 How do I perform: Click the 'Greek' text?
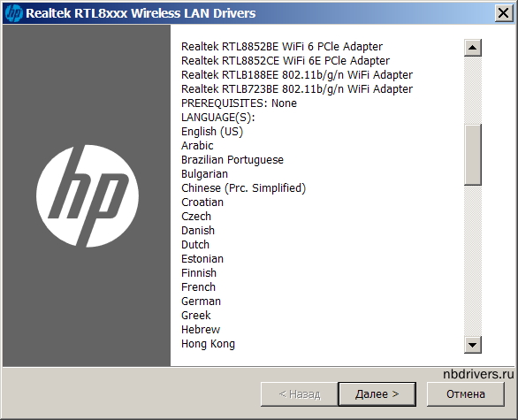[x=196, y=316]
